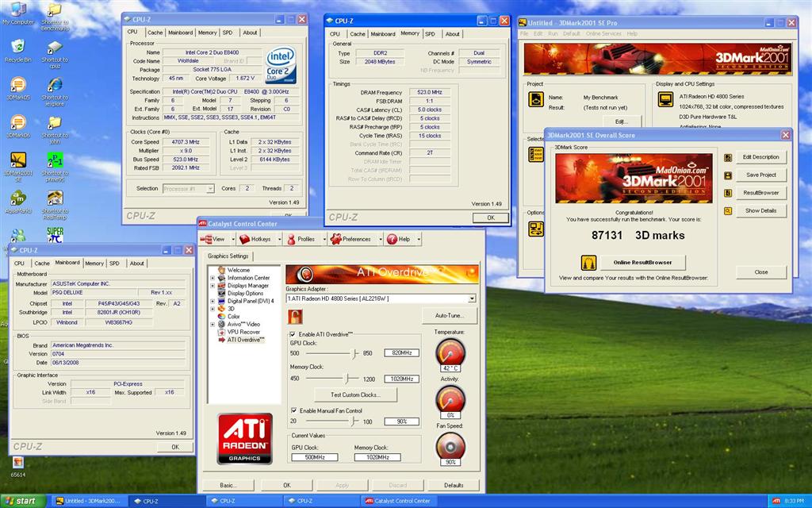Click Online ResultBrowser button
Image resolution: width=812 pixels, height=508 pixels.
pos(642,263)
